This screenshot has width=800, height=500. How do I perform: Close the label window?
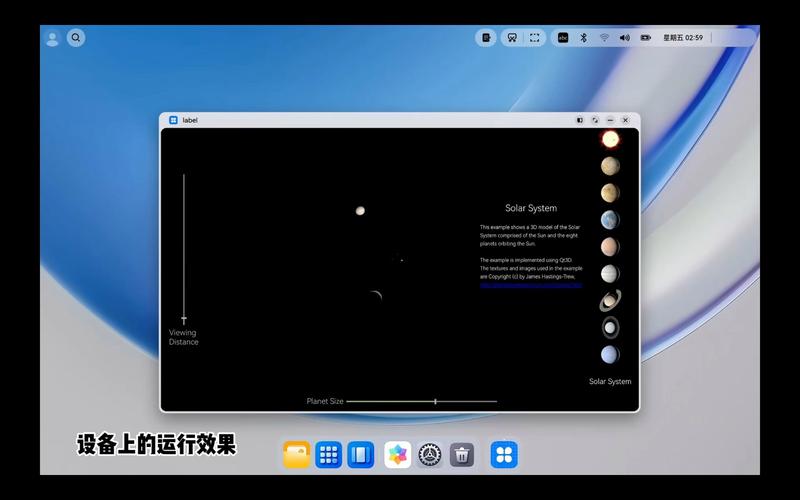coord(626,120)
